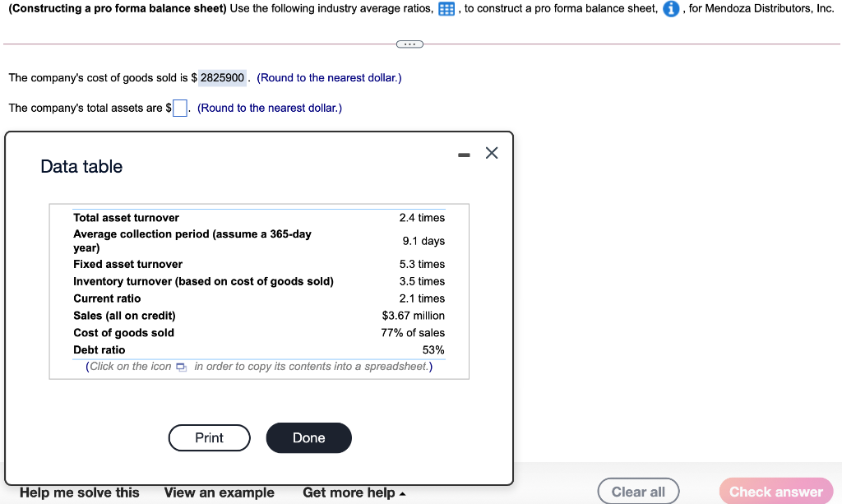Open the caret arrow beside Get more help
842x504 pixels.
pyautogui.click(x=402, y=493)
